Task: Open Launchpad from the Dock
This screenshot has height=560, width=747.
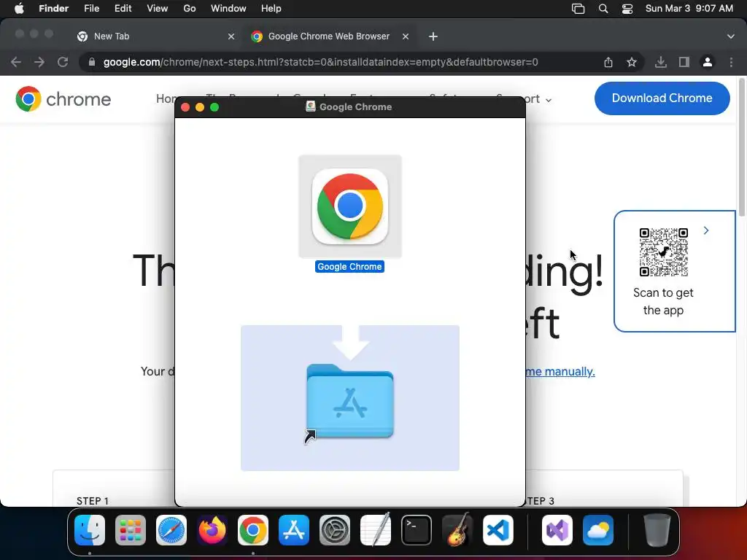Action: click(x=131, y=530)
